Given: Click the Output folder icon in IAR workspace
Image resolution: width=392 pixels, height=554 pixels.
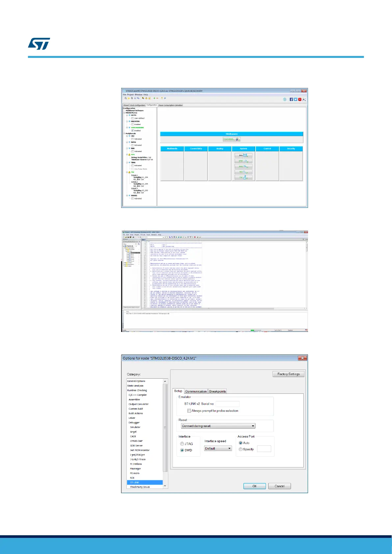Looking at the screenshot, I should point(127,266).
